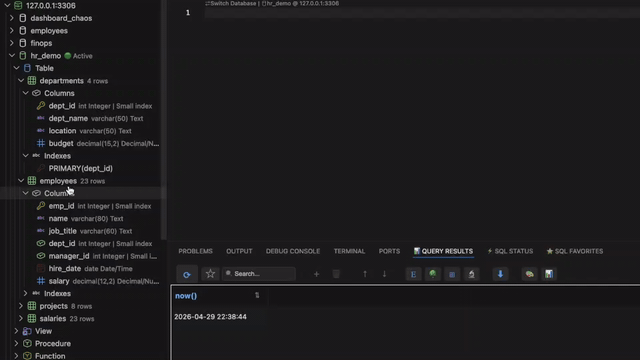Viewport: 640px width, 360px height.
Task: Switch to the PROBLEMS tab
Action: pyautogui.click(x=196, y=251)
